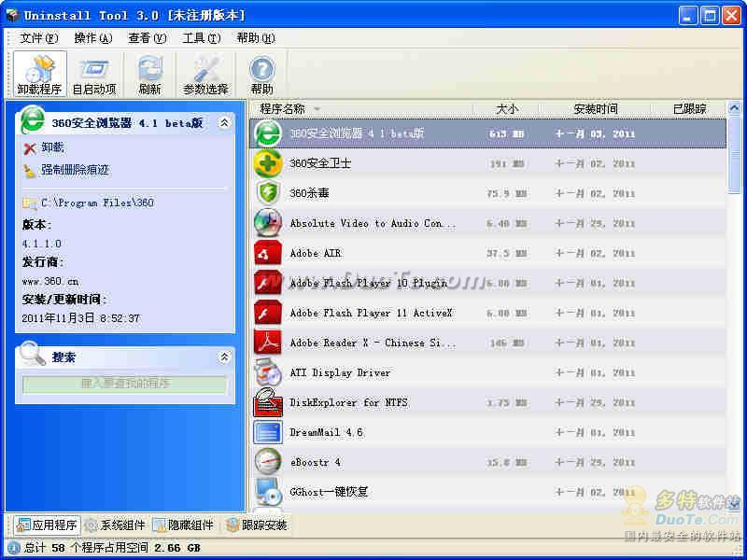Click the Uninstall Tool title bar icon
747x560 pixels.
tap(11, 15)
